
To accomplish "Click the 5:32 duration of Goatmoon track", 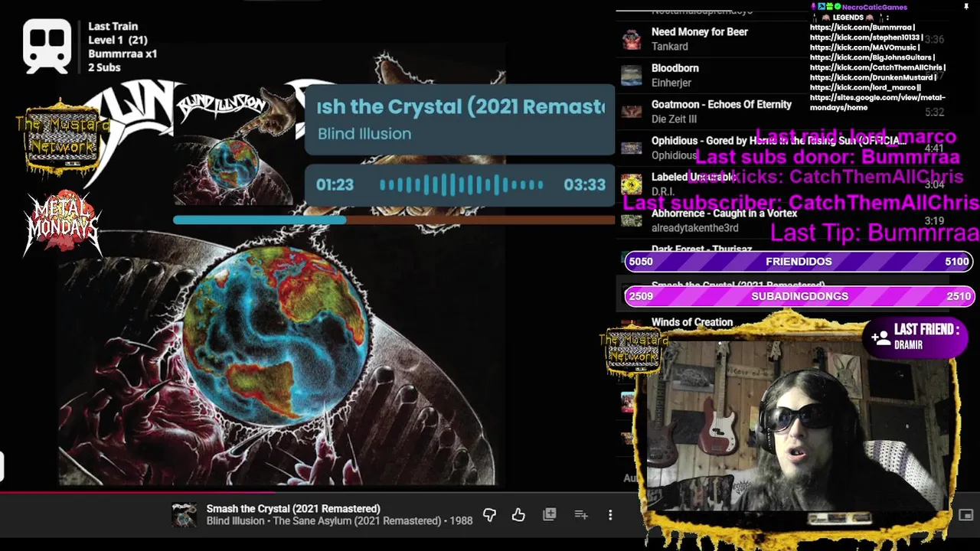I will 933,112.
